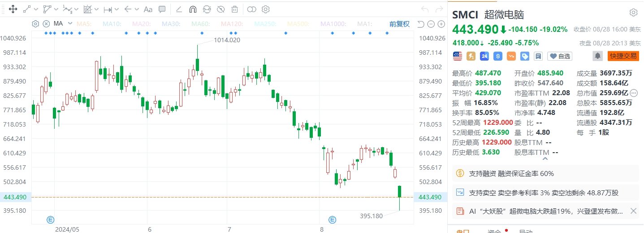Viewport: 644px width, 233px height.
Task: Open the 前复权 adjustment mode selector
Action: coord(399,24)
